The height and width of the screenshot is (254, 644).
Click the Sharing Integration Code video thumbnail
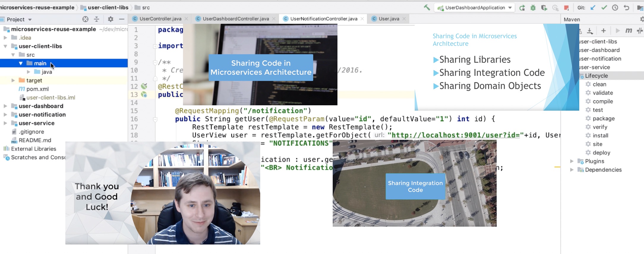[x=415, y=183]
